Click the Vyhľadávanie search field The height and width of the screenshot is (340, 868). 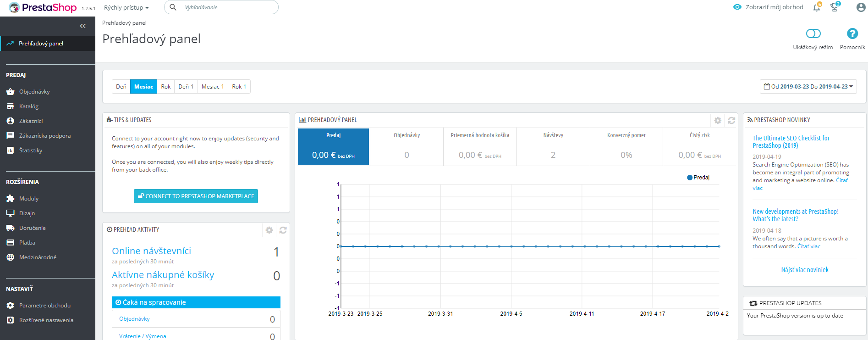tap(221, 7)
